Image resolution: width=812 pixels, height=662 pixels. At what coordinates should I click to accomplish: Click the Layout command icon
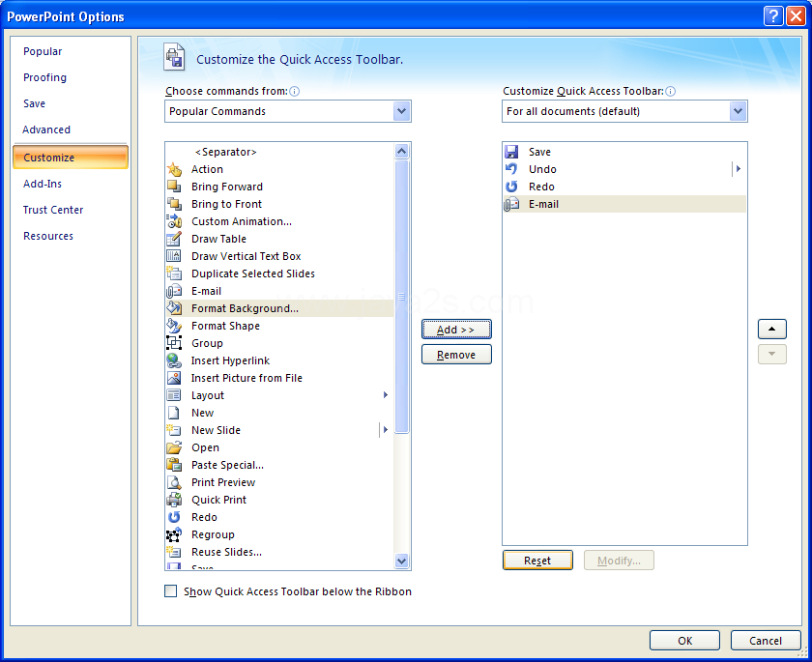click(174, 395)
